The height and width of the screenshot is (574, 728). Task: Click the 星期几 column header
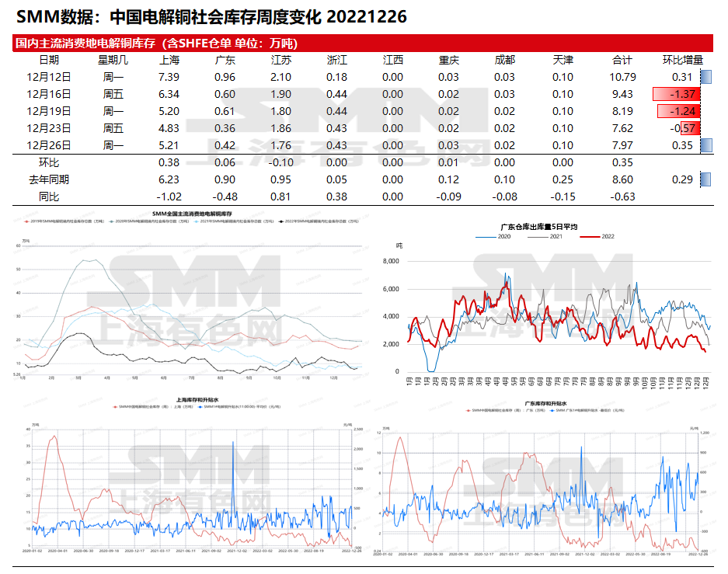point(113,60)
